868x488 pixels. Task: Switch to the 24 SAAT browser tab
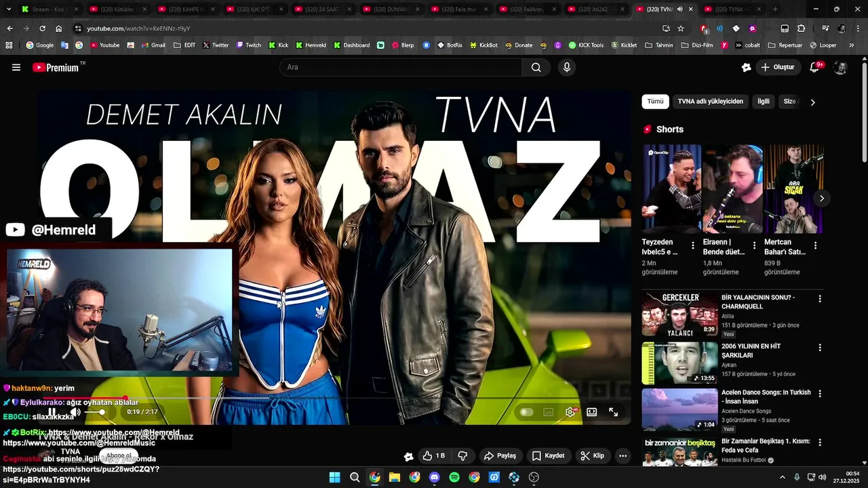coord(323,9)
